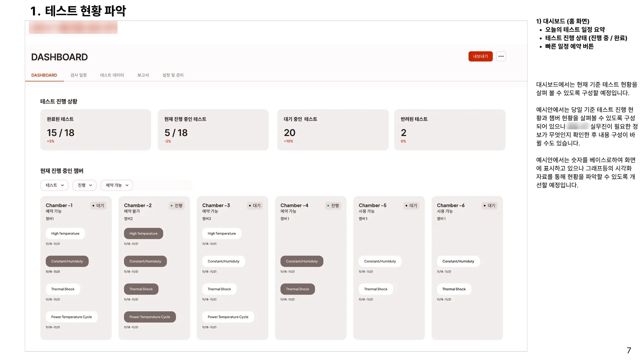This screenshot has width=644, height=362.
Task: Select High Temperature in Chamber -1
Action: pyautogui.click(x=65, y=234)
